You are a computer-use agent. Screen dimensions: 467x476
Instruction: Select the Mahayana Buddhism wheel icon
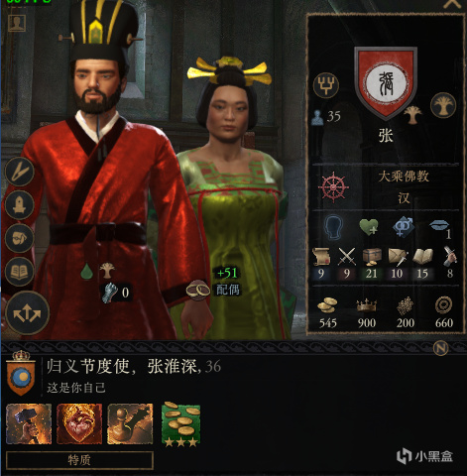point(333,187)
